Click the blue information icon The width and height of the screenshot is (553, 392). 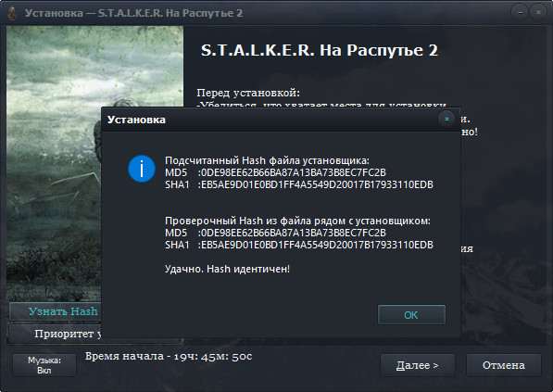point(142,169)
